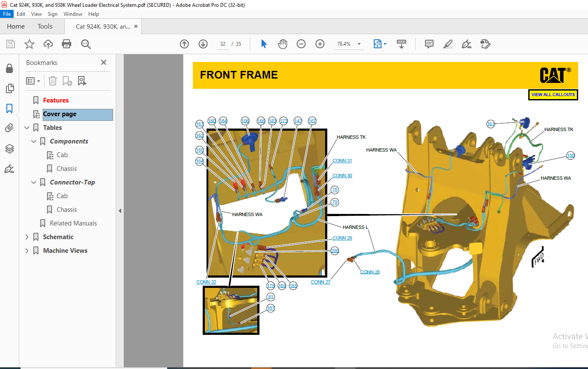
Task: Add a comment note icon
Action: 429,44
